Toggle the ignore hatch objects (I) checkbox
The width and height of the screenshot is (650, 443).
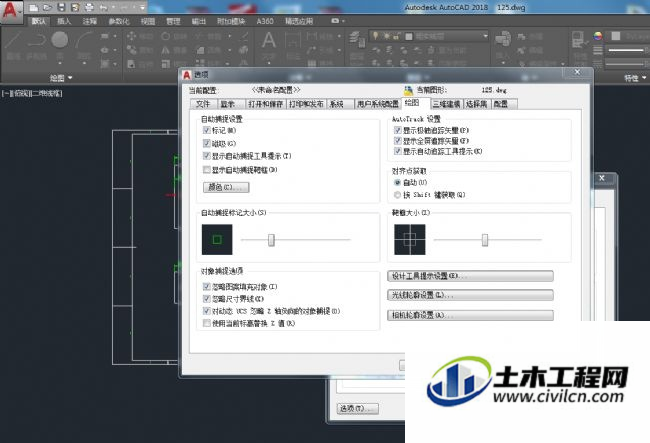[206, 286]
